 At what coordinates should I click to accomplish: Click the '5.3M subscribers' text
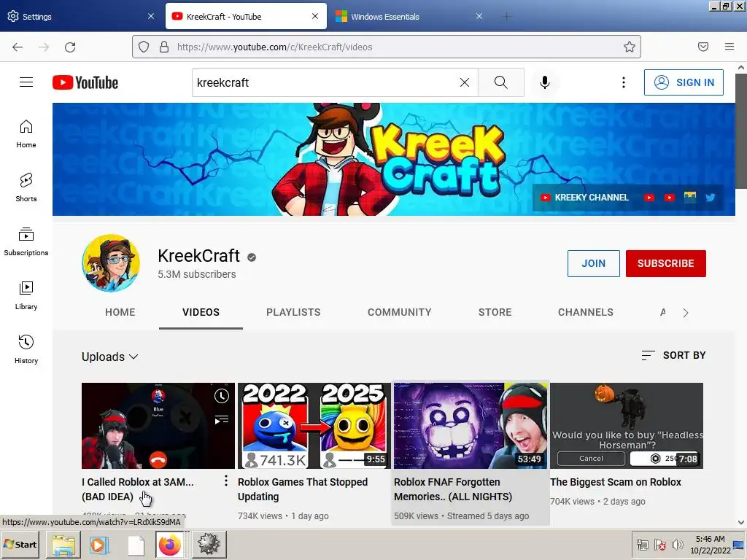click(197, 274)
